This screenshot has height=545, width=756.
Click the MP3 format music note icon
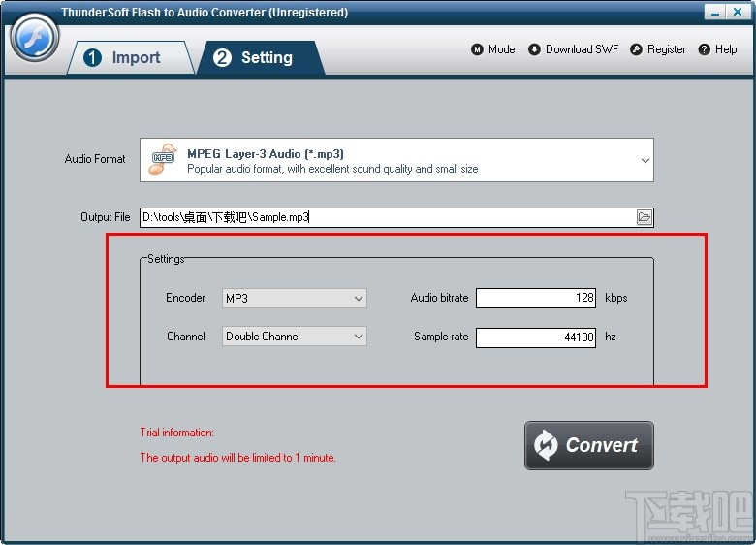[163, 159]
